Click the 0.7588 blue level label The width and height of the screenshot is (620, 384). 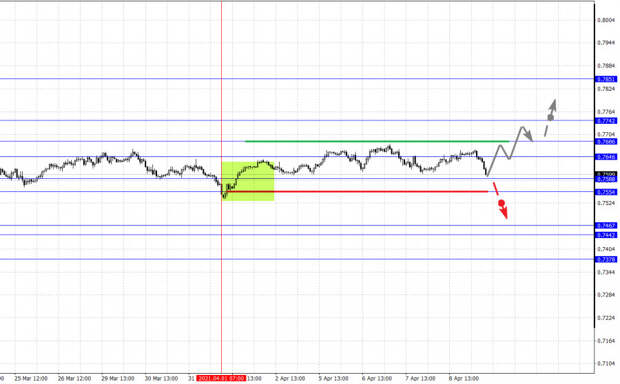pyautogui.click(x=606, y=179)
